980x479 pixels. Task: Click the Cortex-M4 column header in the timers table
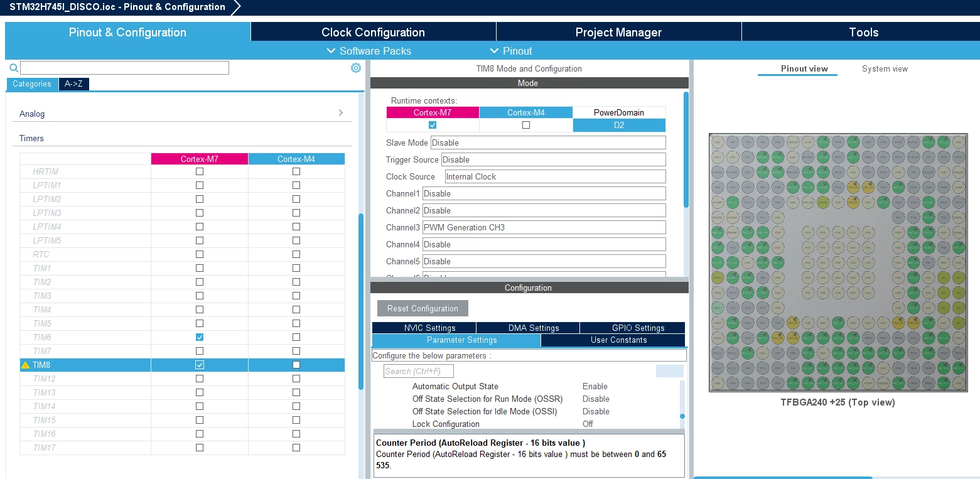coord(296,159)
